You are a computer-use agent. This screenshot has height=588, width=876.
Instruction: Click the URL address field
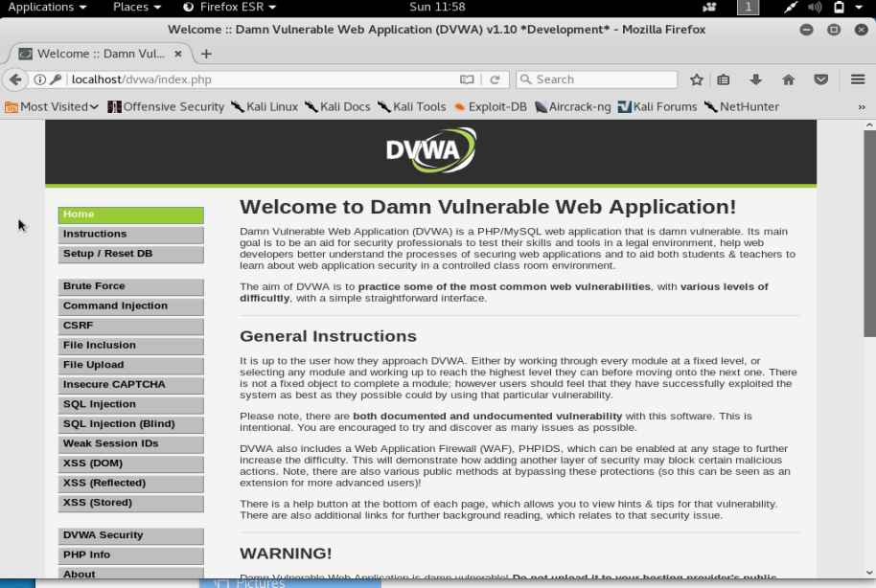click(263, 79)
